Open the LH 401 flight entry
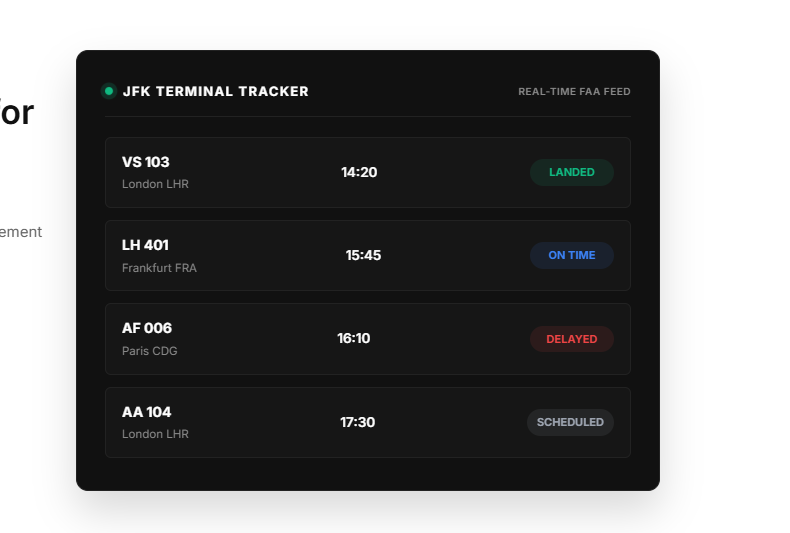The width and height of the screenshot is (790, 533). 368,255
